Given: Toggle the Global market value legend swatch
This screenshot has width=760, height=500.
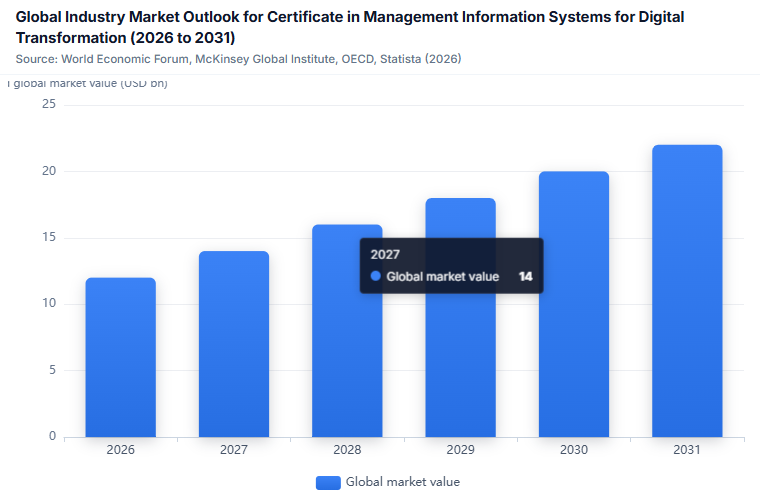Looking at the screenshot, I should tap(328, 483).
